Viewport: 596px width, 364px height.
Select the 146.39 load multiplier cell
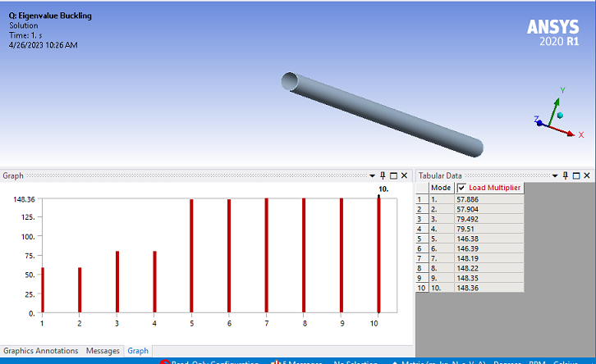tap(489, 248)
